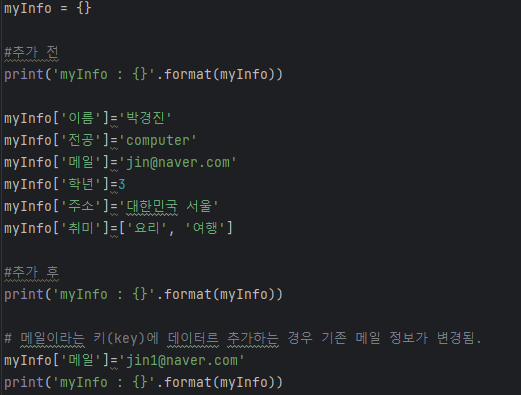
Task: Select the comment #추가 후
Action: [x=31, y=272]
